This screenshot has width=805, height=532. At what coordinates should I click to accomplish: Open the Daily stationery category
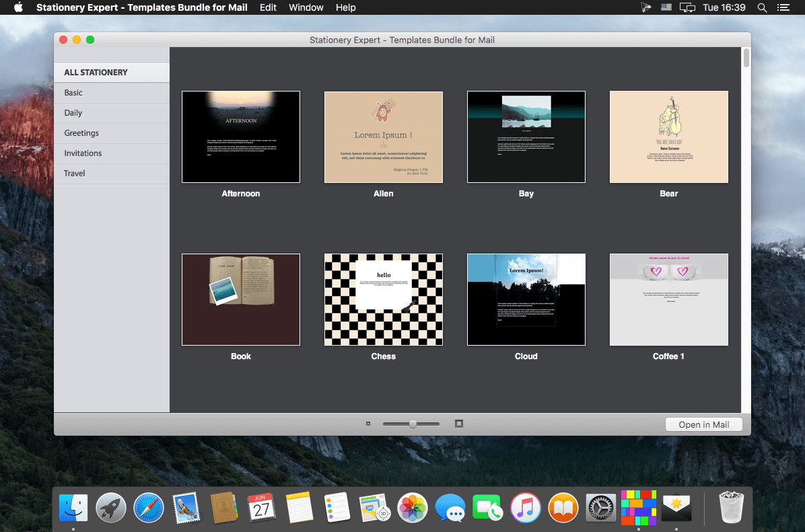pos(112,113)
